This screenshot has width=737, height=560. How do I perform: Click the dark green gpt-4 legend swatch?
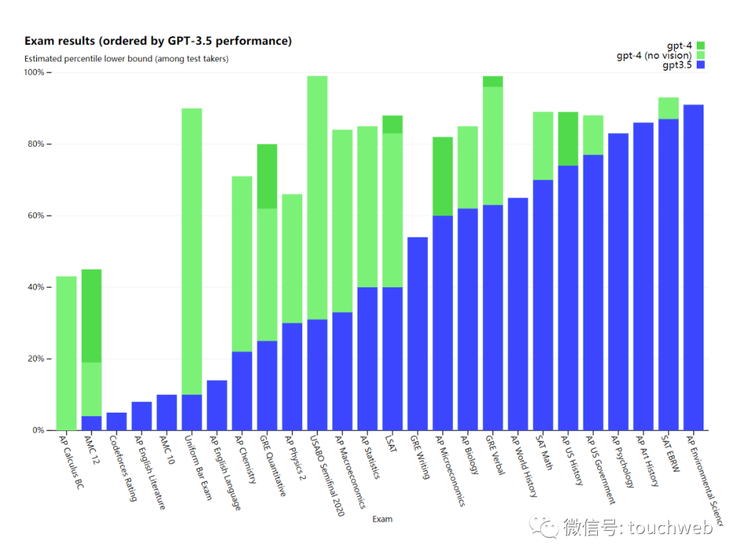click(700, 46)
